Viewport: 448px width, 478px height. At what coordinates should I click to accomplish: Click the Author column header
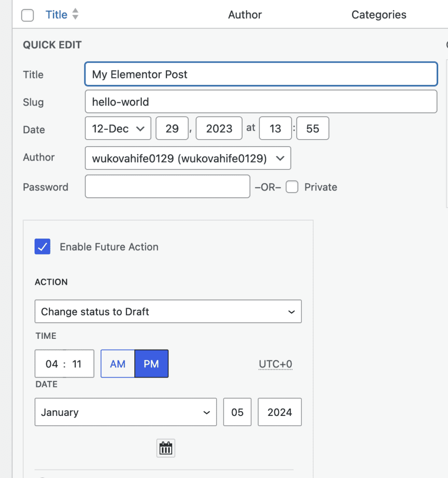245,14
